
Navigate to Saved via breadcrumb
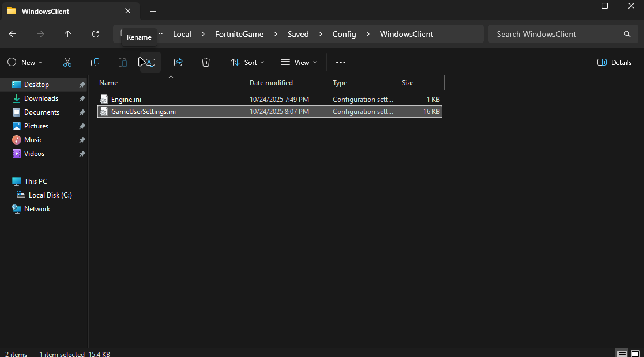[298, 34]
